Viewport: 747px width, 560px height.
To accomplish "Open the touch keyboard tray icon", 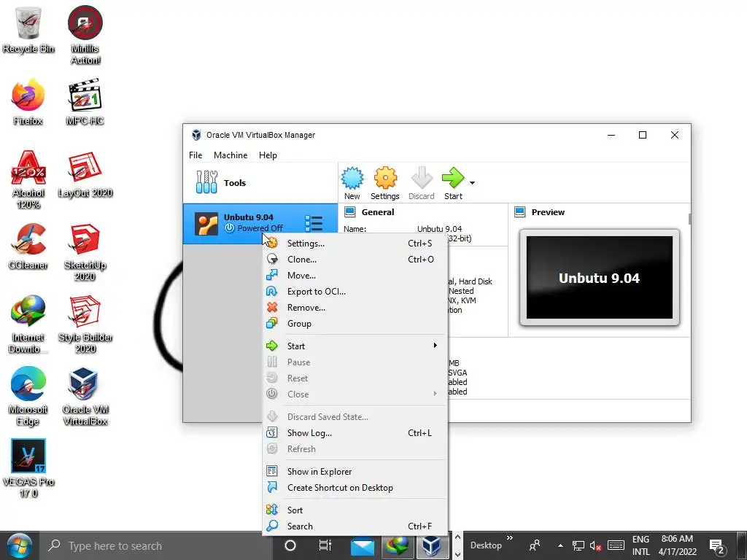I will tap(616, 545).
